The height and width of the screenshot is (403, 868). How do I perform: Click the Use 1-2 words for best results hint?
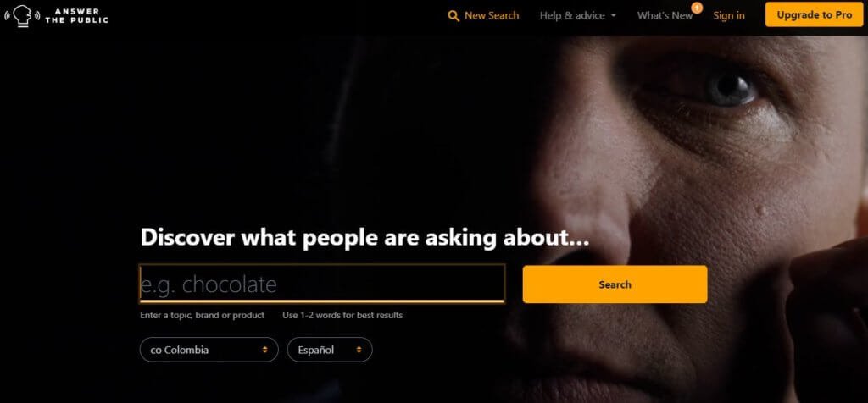coord(342,315)
